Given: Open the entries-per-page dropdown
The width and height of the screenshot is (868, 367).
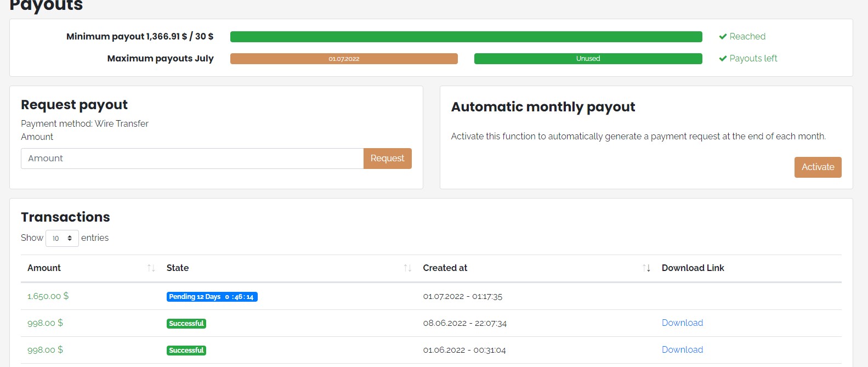Looking at the screenshot, I should click(x=62, y=238).
